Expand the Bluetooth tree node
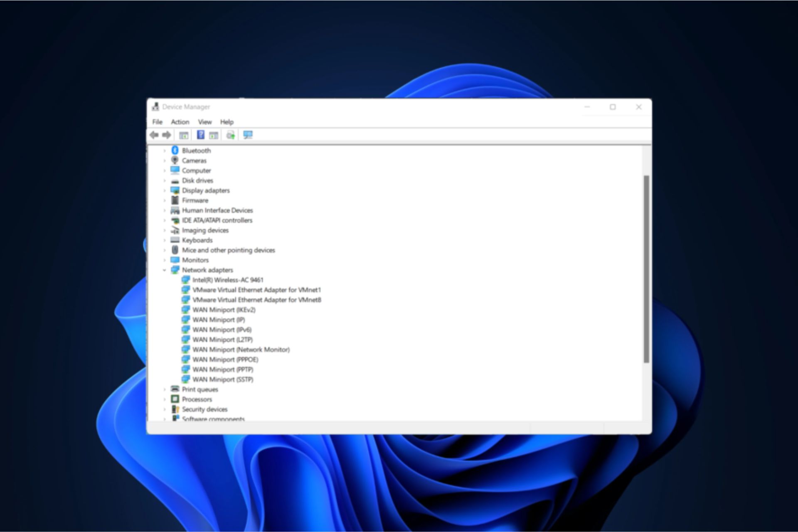 [165, 150]
